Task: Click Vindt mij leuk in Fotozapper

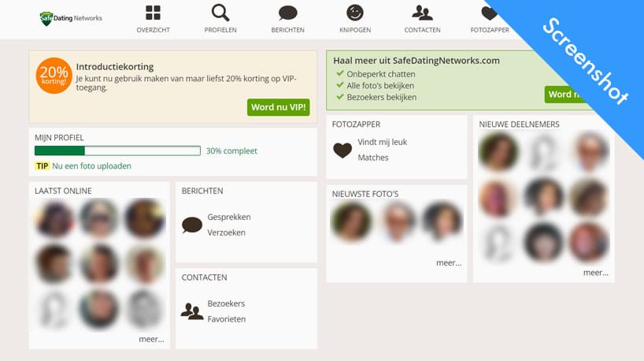Action: click(382, 142)
